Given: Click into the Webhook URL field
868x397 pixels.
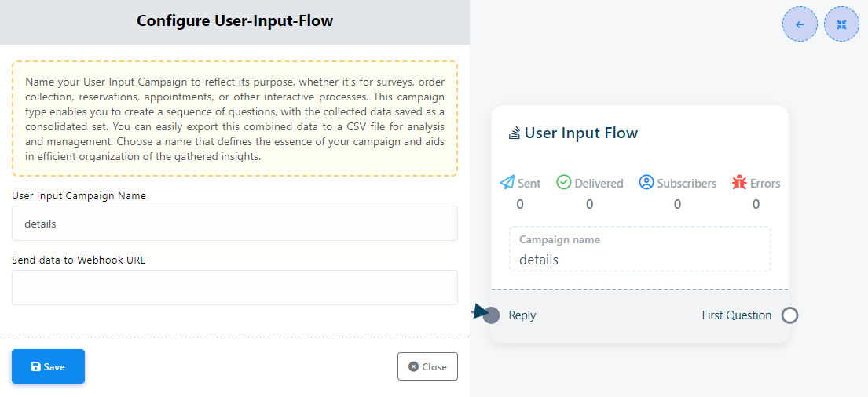Looking at the screenshot, I should click(x=235, y=287).
